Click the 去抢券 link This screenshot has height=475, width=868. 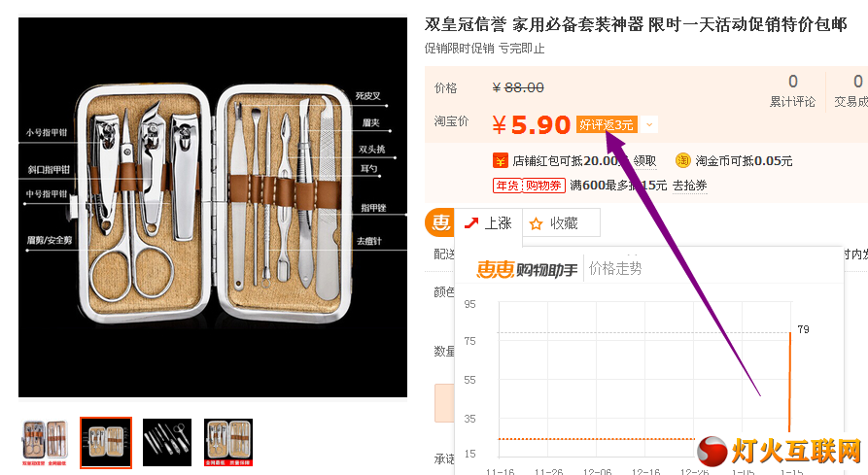pos(689,186)
